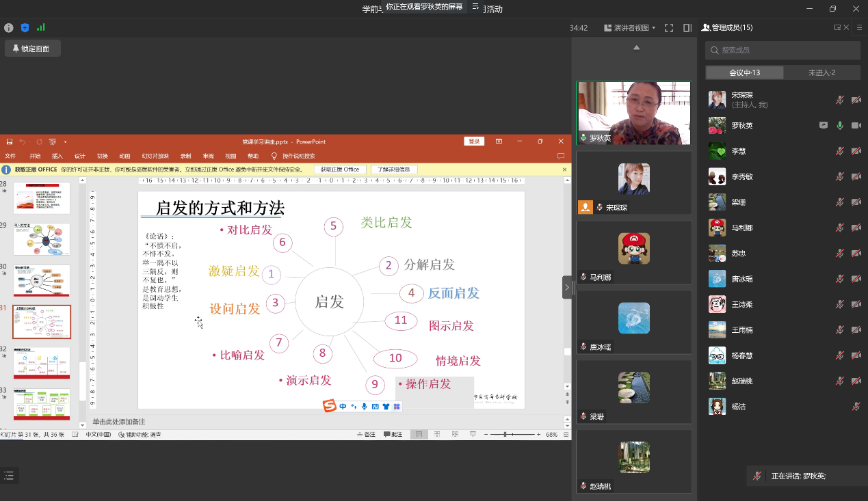Pop out the member management panel
Viewport: 868px width, 501px height.
coord(837,28)
